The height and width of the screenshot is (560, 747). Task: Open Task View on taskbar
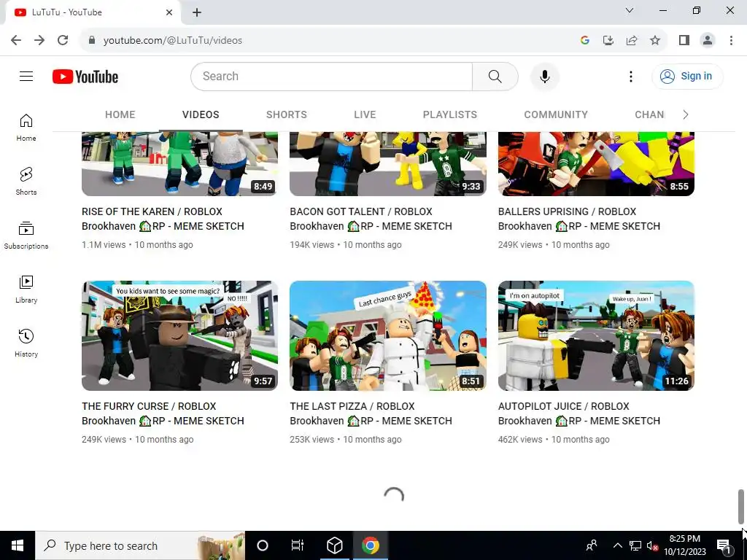click(x=298, y=545)
